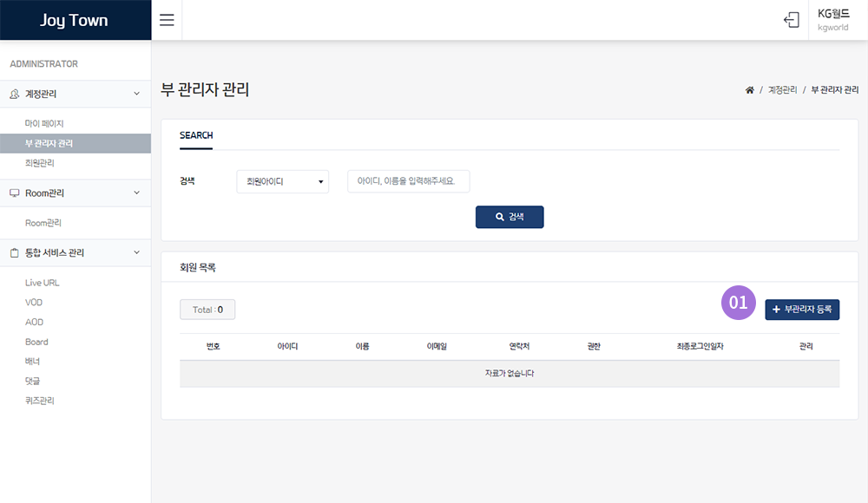Focus the ID or name search field

pos(408,181)
